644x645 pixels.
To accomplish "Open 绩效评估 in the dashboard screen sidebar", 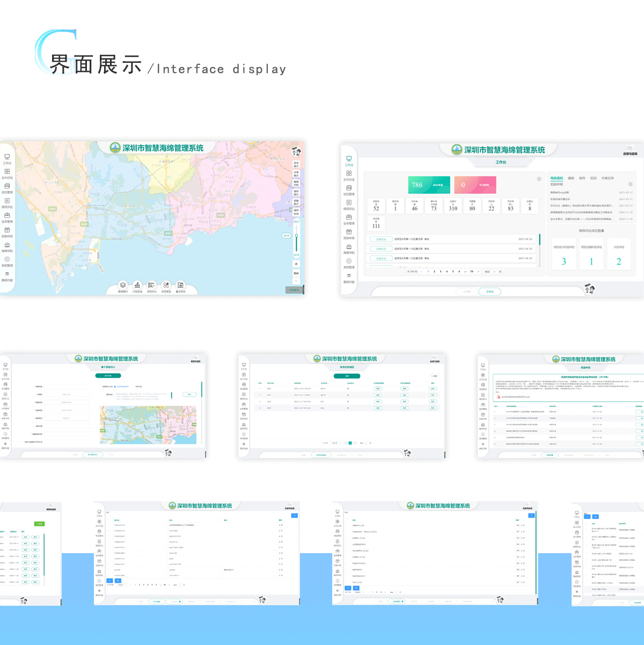I will (349, 205).
